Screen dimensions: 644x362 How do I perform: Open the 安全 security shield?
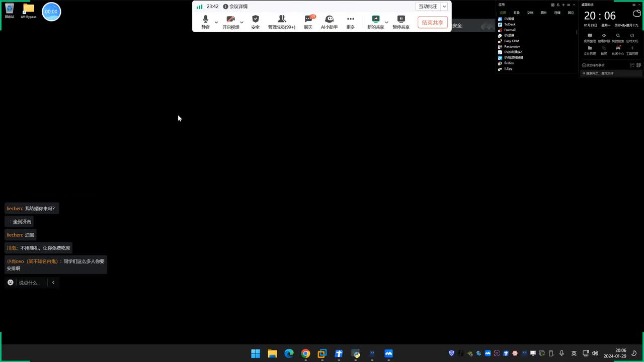(256, 22)
